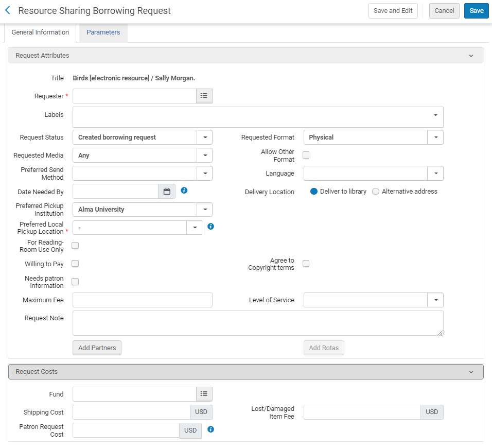Open Preferred Pickup Institution dropdown
Viewport: 492px width, 448px height.
pos(205,210)
